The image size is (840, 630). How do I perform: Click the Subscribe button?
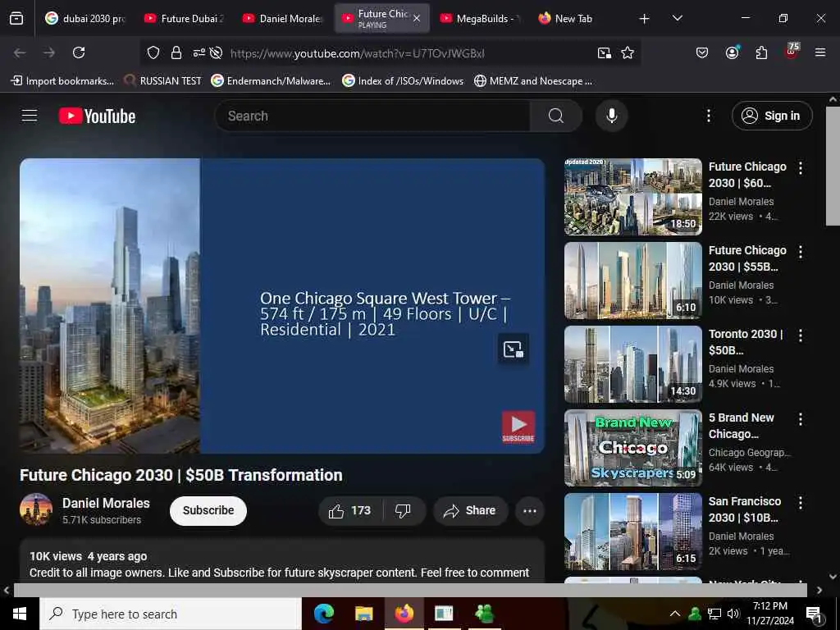208,510
